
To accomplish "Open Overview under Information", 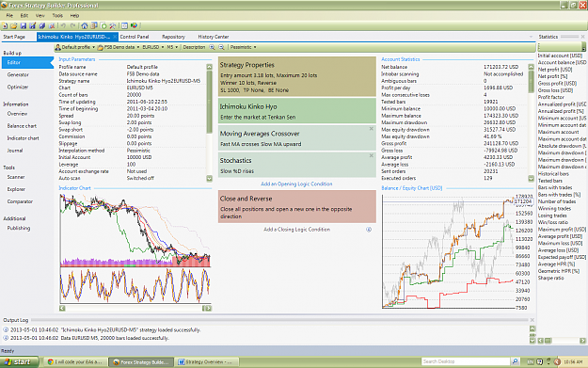I will point(17,114).
